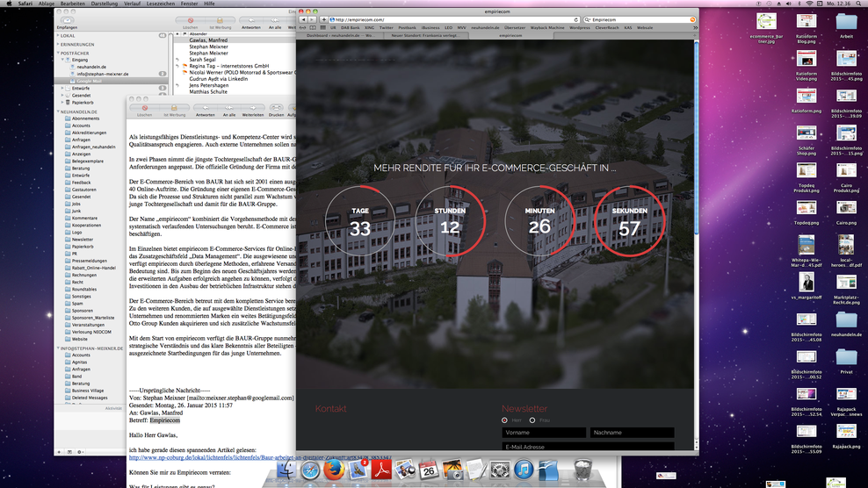Click Weiterleiten forward icon in message window
The width and height of the screenshot is (868, 488).
tap(252, 107)
